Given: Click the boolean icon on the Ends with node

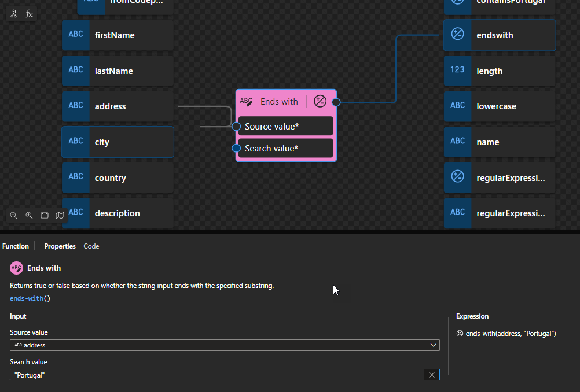Looking at the screenshot, I should click(320, 102).
